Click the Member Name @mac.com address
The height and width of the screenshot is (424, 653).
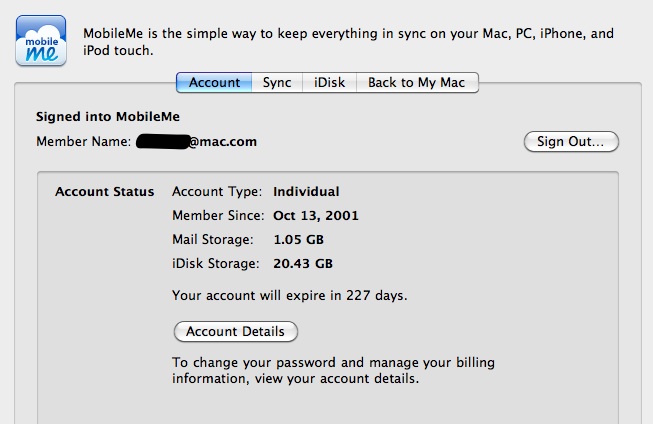coord(197,142)
